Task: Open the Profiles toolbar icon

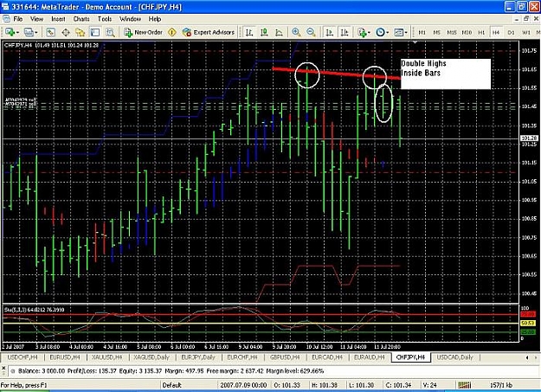Action: click(29, 32)
